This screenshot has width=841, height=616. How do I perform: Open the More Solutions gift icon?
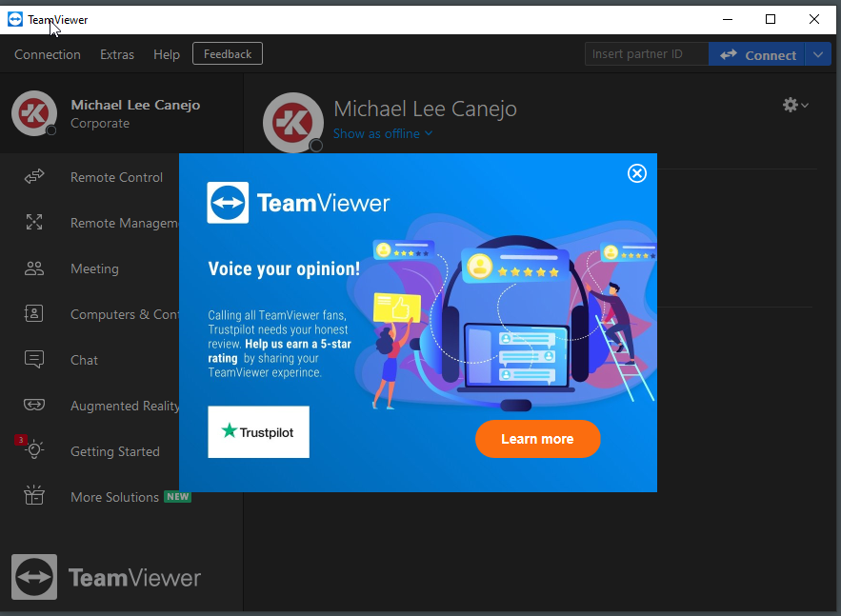(34, 495)
